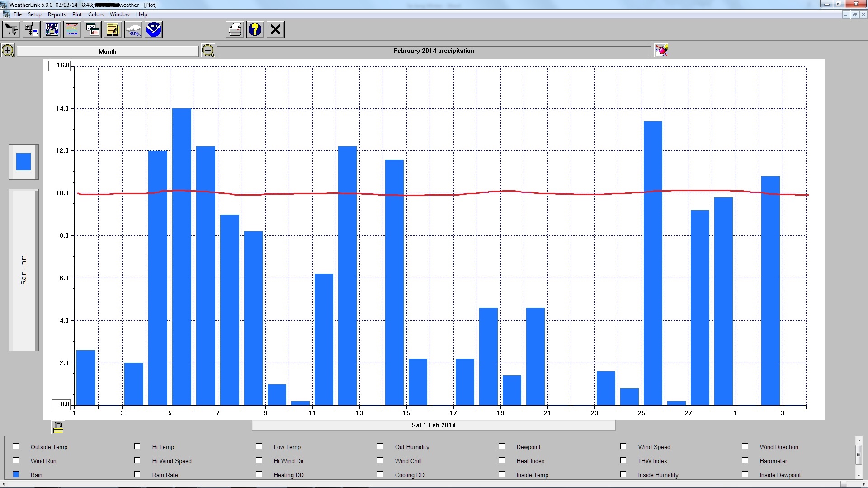
Task: Click the zoom out magnifier icon
Action: point(208,51)
